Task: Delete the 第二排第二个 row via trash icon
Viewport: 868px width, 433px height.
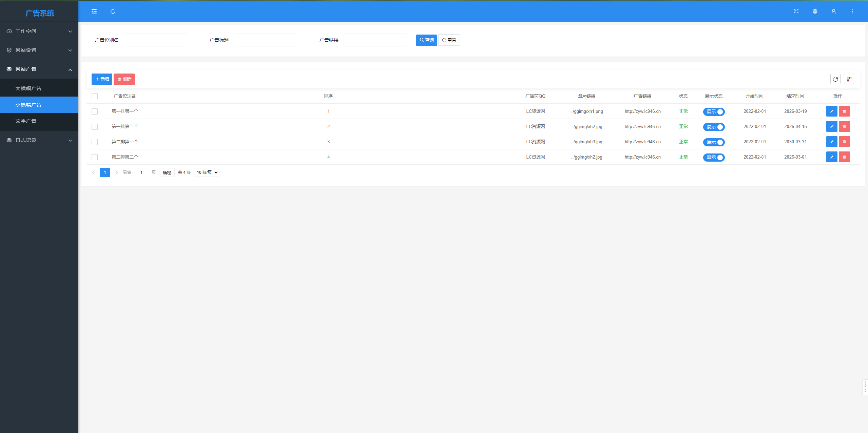Action: coord(844,157)
